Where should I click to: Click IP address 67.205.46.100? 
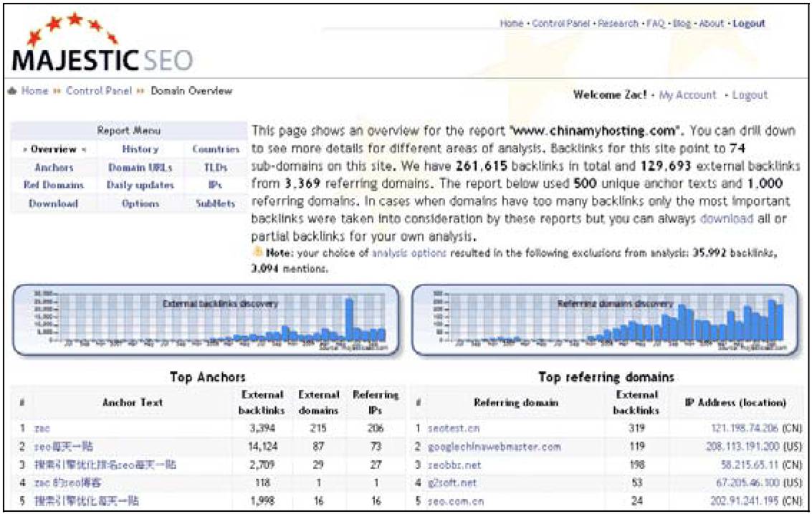[747, 483]
